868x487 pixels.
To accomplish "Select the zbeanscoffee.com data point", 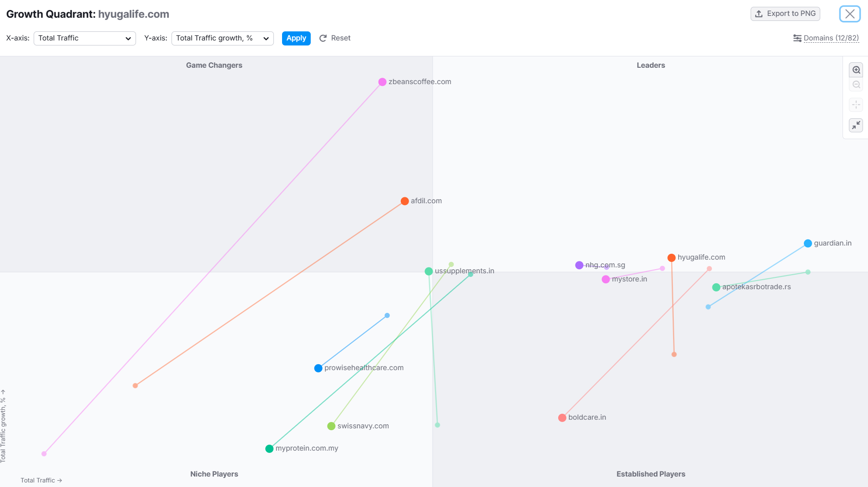I will (382, 82).
